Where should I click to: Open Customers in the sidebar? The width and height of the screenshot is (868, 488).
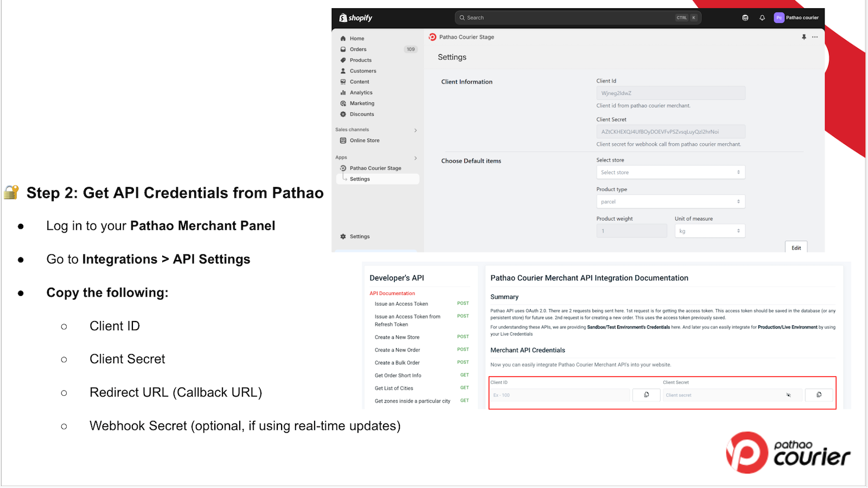[363, 71]
